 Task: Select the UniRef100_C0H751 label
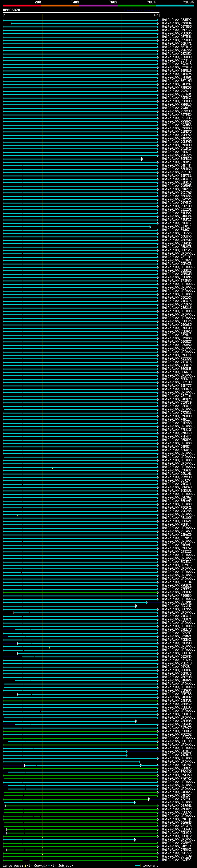tap(177, 765)
